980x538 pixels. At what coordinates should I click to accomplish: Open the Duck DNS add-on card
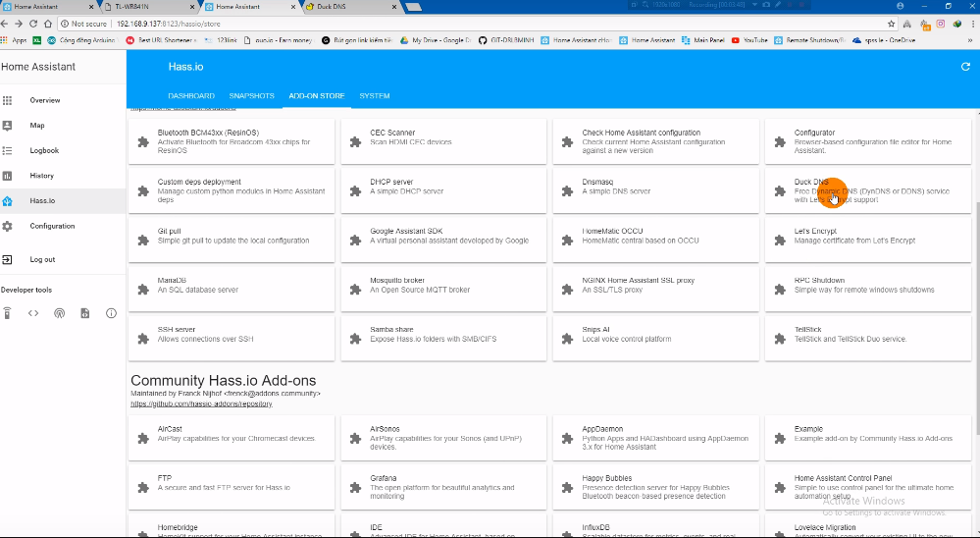click(x=868, y=190)
